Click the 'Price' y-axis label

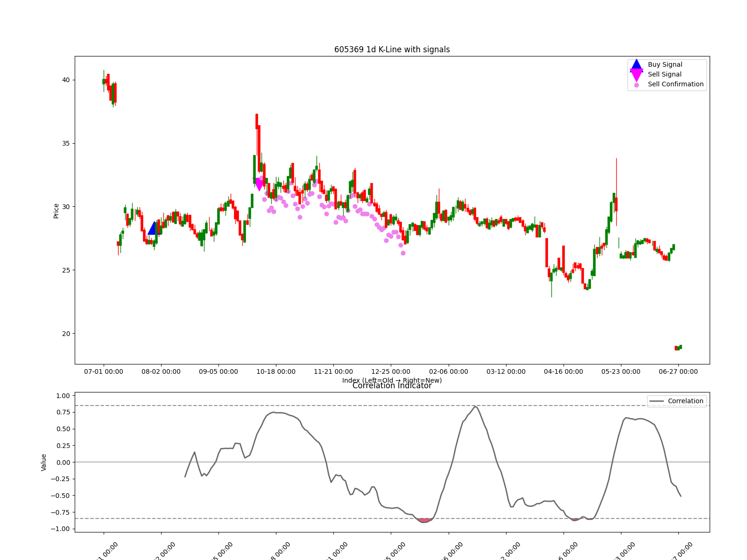point(56,211)
